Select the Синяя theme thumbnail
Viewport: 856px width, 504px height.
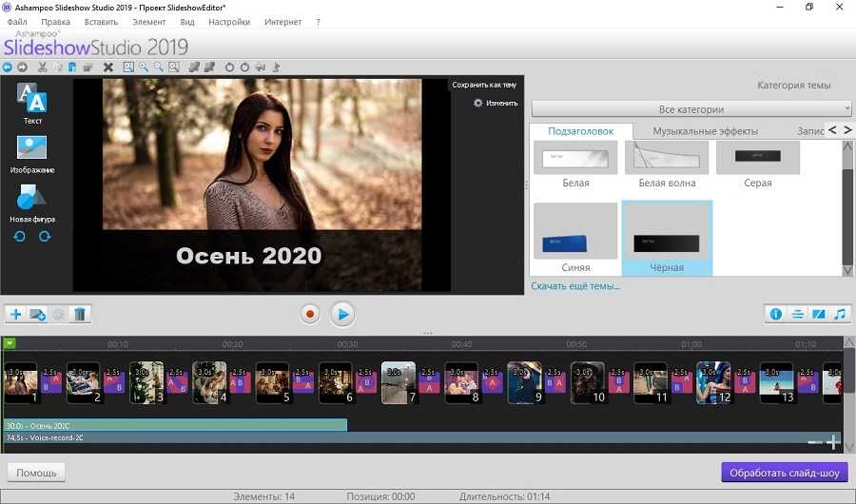[575, 232]
